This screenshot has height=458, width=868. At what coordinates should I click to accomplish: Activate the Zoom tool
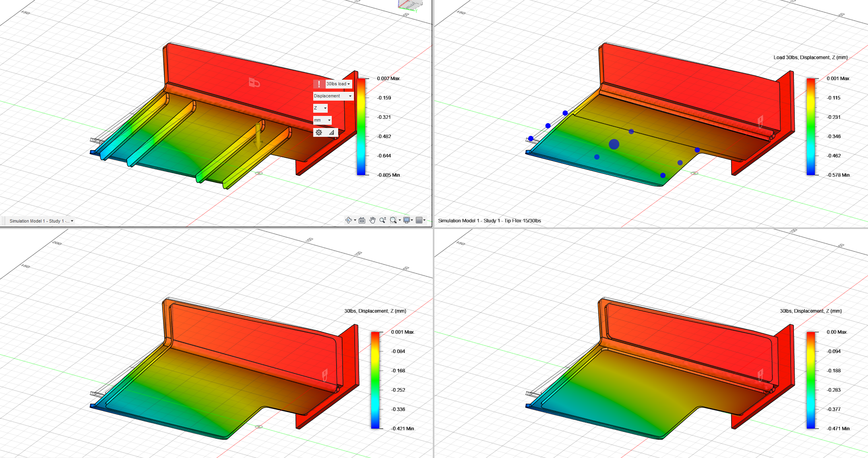[x=383, y=220]
